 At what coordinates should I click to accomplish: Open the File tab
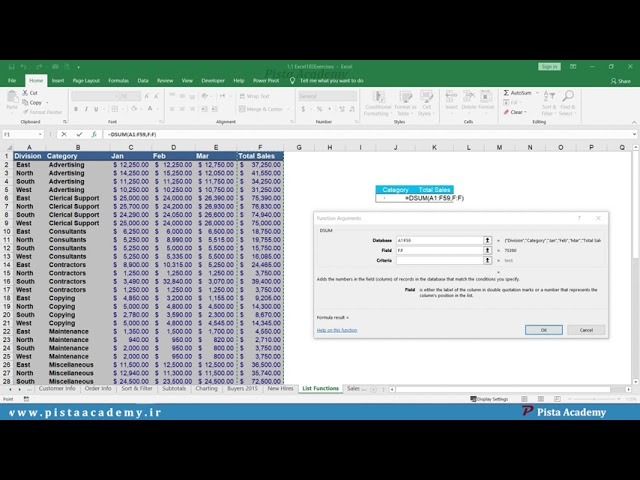click(12, 81)
